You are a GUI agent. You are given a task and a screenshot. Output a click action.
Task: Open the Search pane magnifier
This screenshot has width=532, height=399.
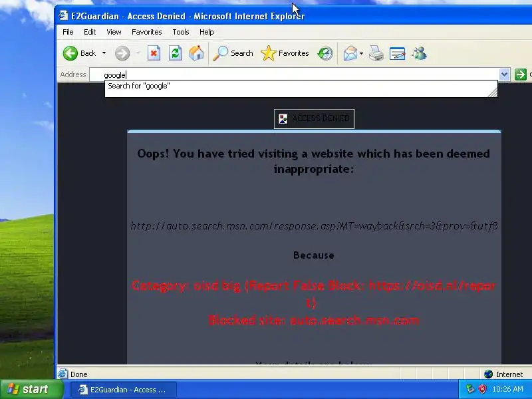(x=233, y=53)
